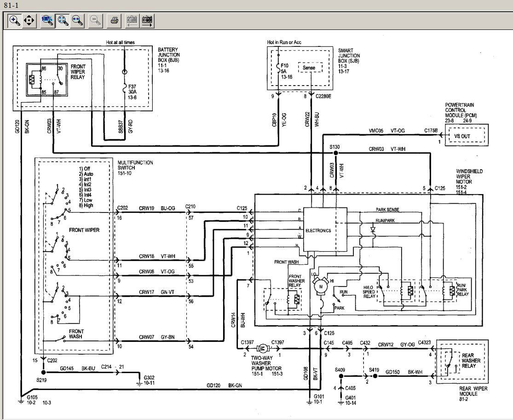The height and width of the screenshot is (420, 513).
Task: Open Multifunction Switch 151-10 reference
Action: [x=135, y=167]
